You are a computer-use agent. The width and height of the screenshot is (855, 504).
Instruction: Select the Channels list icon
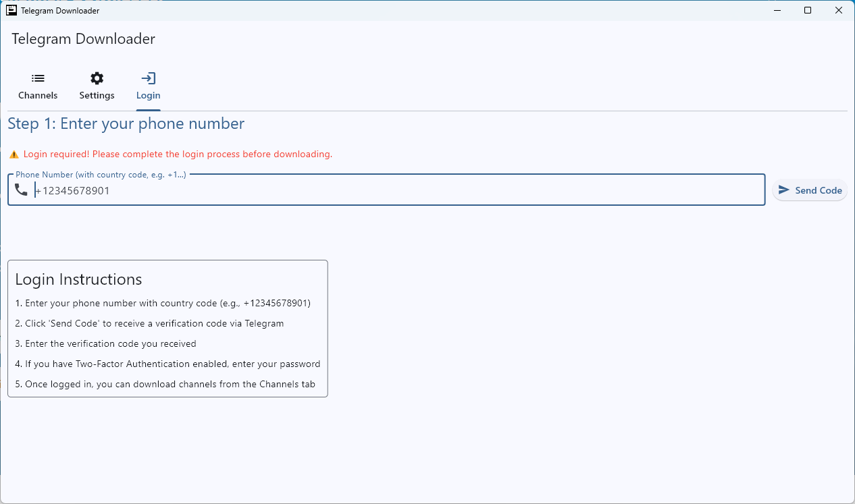[38, 78]
